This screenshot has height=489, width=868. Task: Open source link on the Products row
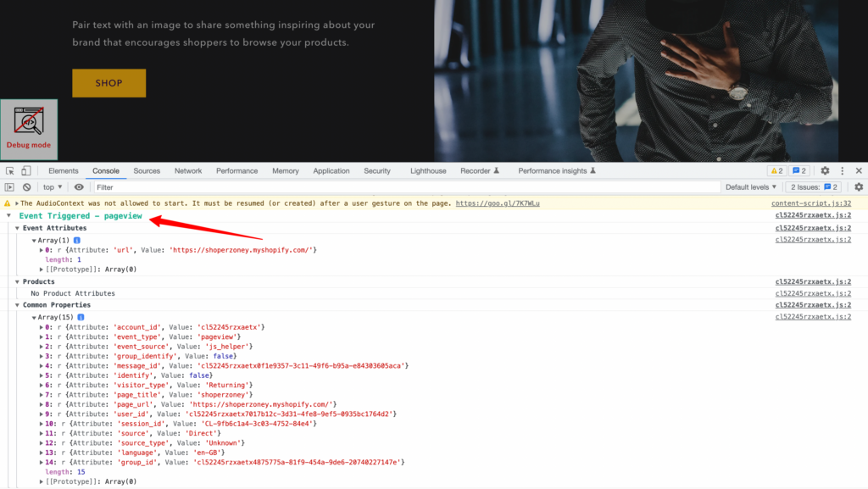(813, 281)
